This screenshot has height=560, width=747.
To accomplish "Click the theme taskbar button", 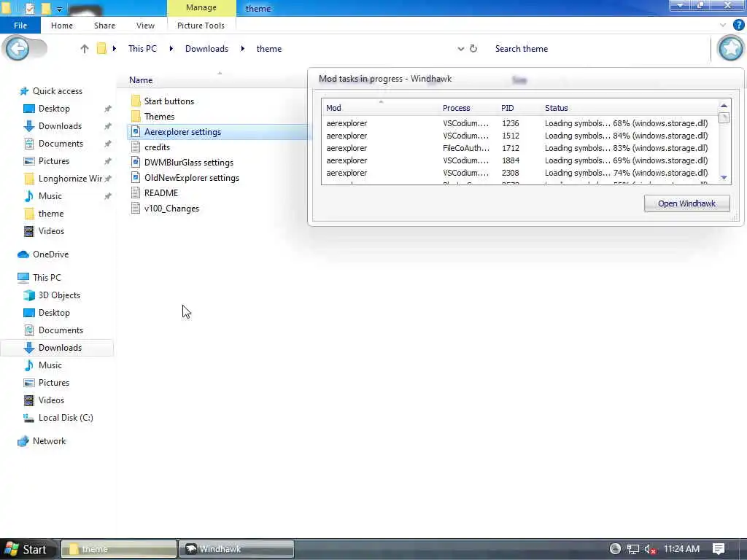I will pyautogui.click(x=119, y=549).
